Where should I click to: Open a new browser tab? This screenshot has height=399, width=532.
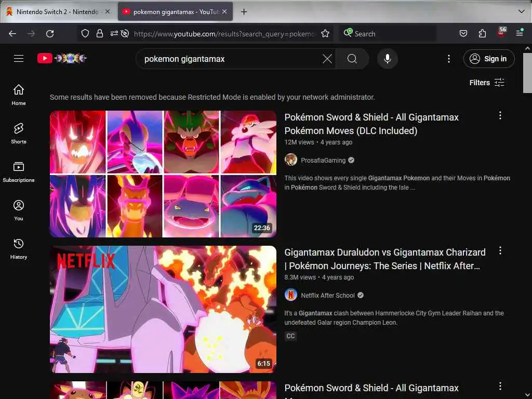coord(244,12)
